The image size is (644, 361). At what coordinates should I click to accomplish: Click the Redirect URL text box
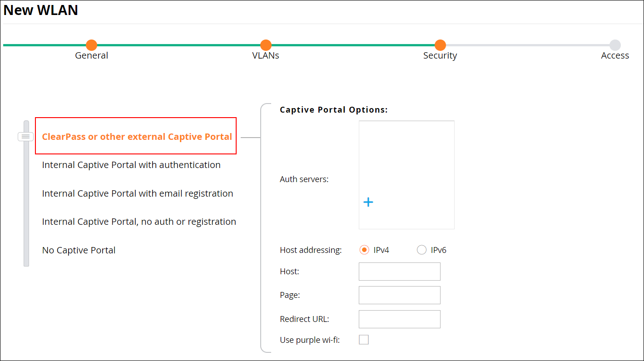pyautogui.click(x=399, y=319)
